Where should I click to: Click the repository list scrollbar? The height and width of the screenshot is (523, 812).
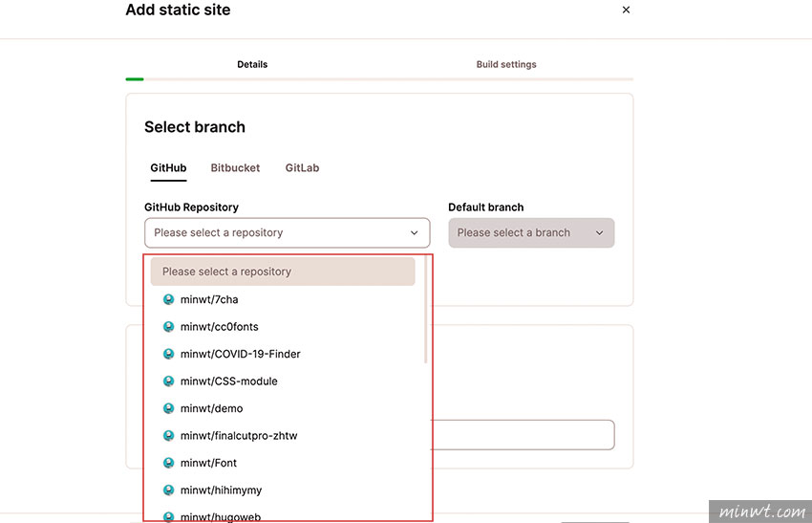pyautogui.click(x=426, y=311)
